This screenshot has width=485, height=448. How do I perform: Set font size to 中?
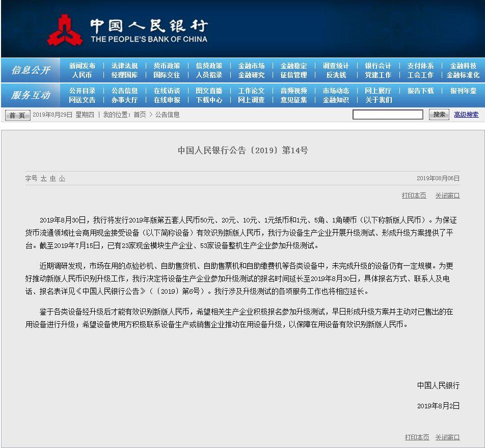(53, 178)
